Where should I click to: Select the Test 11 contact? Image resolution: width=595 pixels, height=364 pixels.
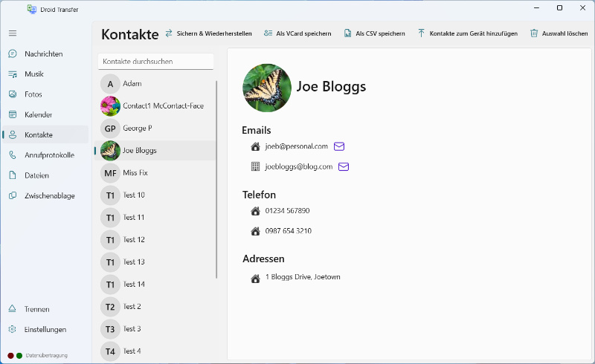tap(155, 218)
